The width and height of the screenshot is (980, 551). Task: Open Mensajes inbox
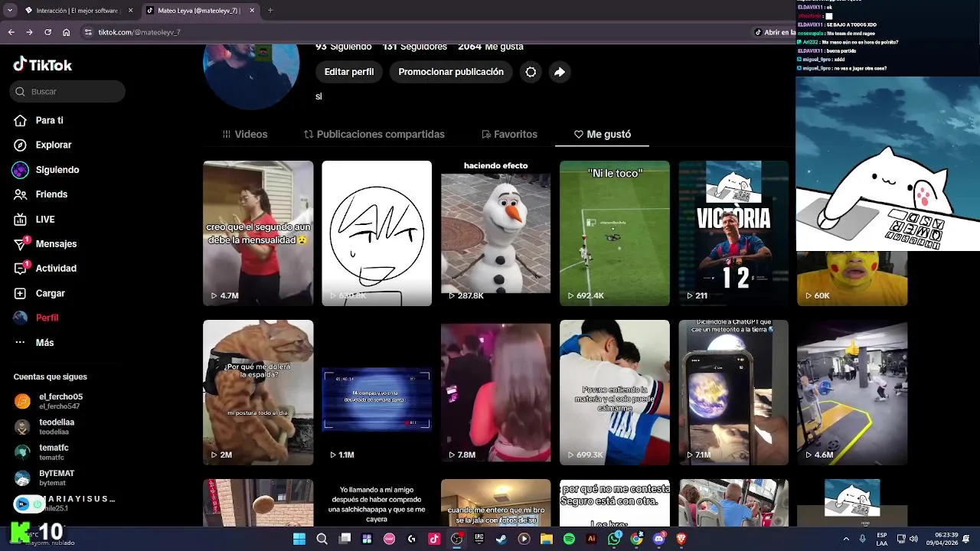pyautogui.click(x=56, y=243)
